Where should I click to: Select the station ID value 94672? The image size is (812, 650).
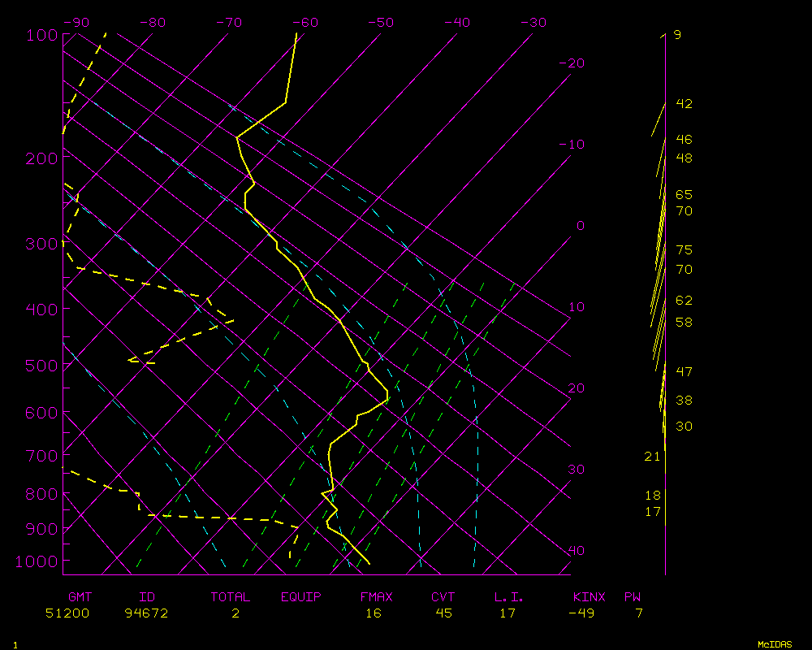[x=146, y=613]
